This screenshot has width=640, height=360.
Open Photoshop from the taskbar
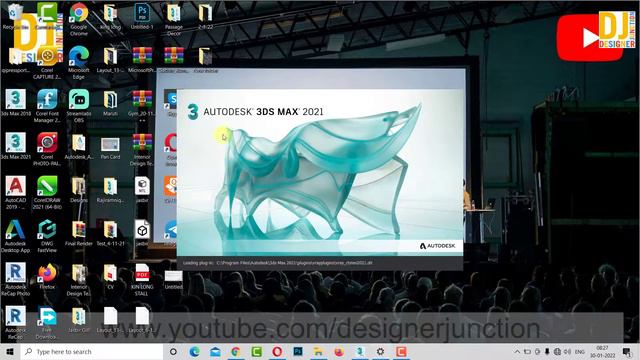tap(298, 351)
